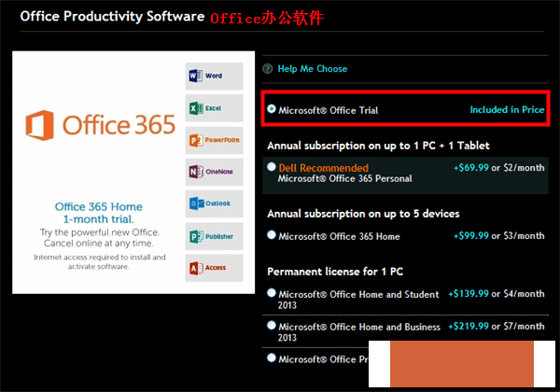The width and height of the screenshot is (560, 392).
Task: Click 'Office 365 Home 1-month trial.' text
Action: coord(99,213)
